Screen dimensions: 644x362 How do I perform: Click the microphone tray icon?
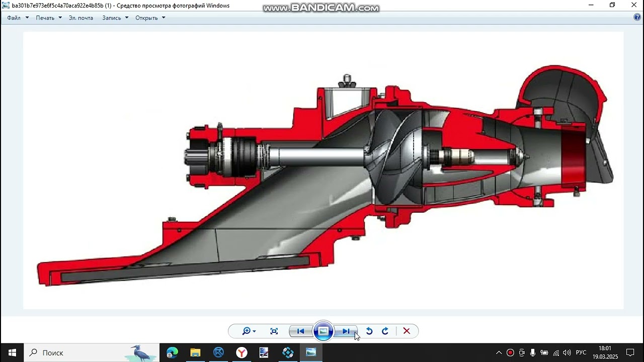[533, 352]
